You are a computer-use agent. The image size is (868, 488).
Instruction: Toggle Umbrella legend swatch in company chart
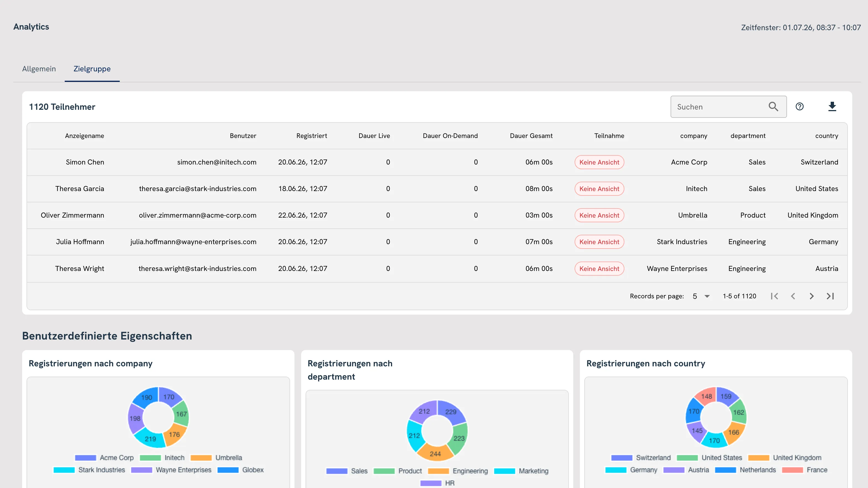201,458
